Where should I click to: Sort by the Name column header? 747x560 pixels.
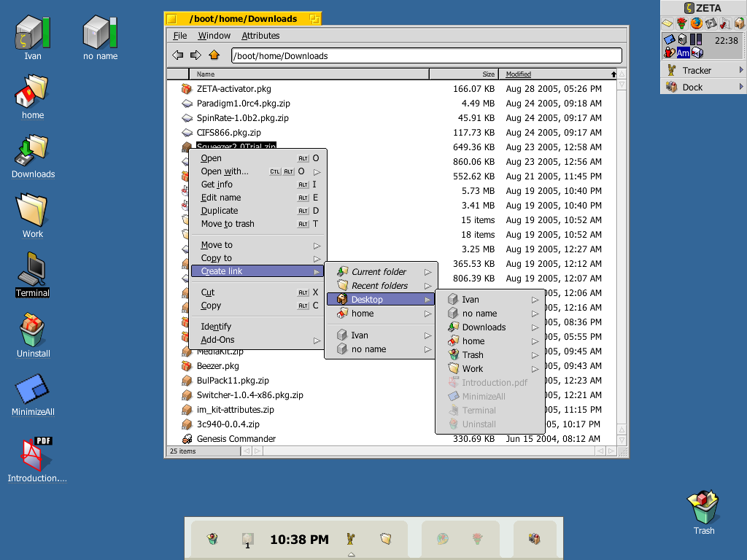(x=309, y=74)
